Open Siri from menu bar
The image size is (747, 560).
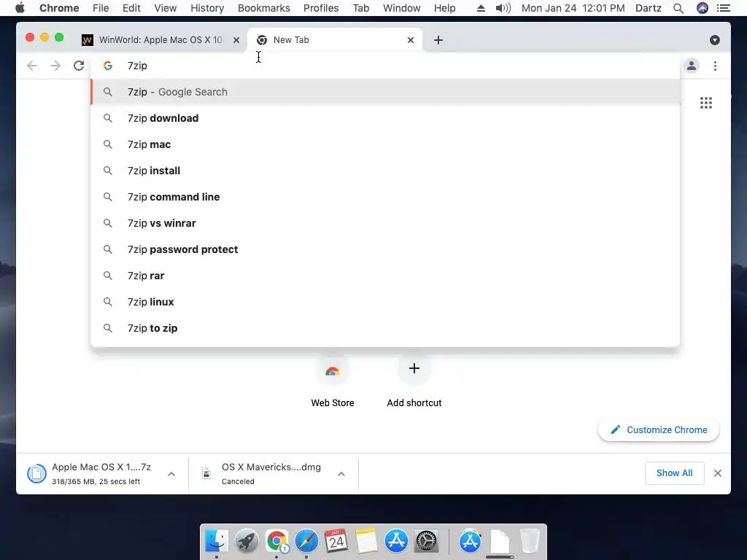(x=703, y=8)
